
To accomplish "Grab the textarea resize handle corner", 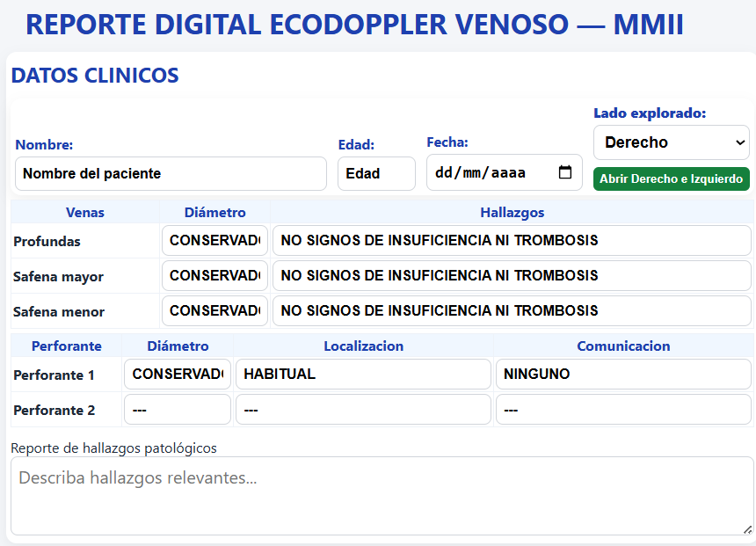I will tap(747, 528).
